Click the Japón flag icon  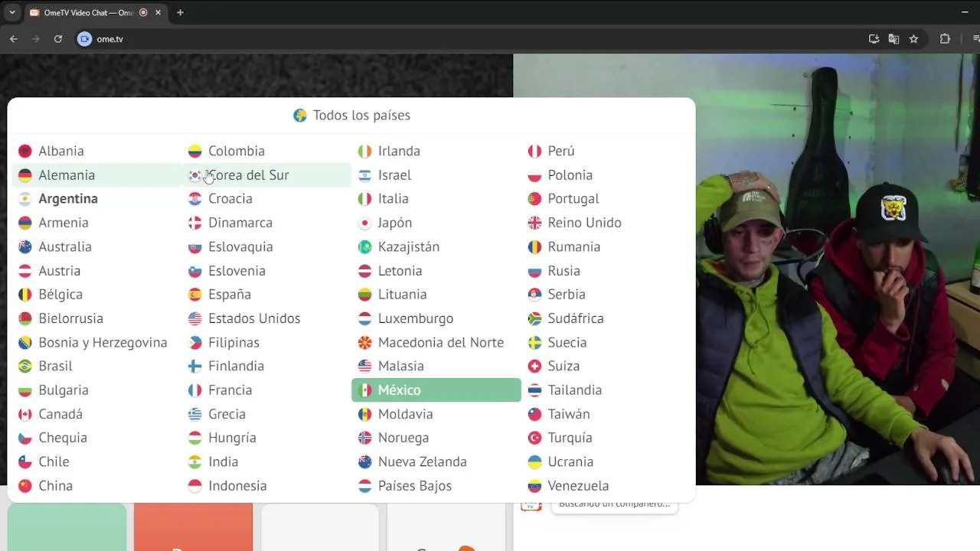click(364, 223)
